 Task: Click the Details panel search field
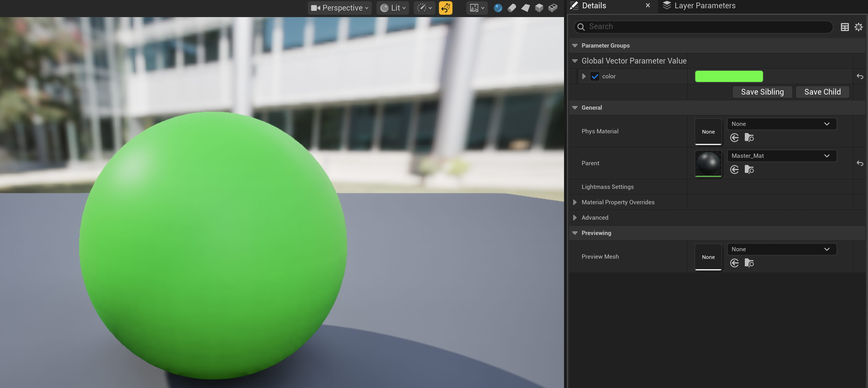coord(703,26)
